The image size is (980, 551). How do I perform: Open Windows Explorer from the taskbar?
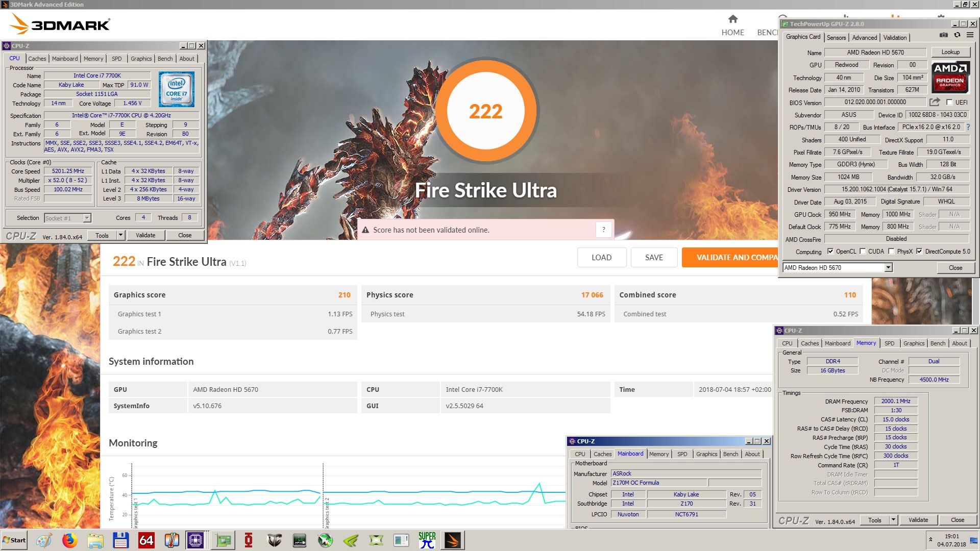coord(95,540)
